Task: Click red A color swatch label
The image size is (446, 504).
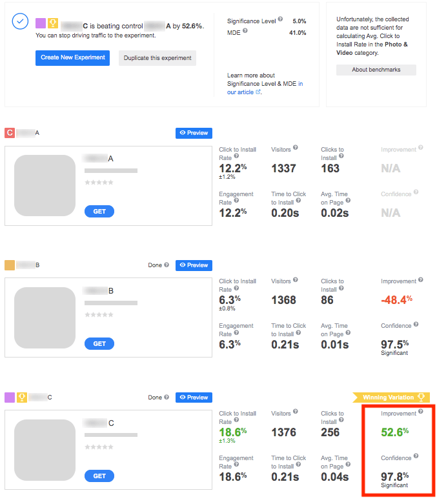Action: coord(10,133)
